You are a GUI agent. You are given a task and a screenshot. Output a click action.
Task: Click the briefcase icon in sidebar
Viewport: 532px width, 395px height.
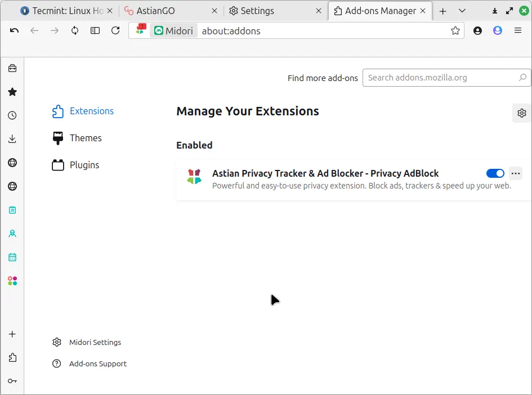click(x=12, y=68)
